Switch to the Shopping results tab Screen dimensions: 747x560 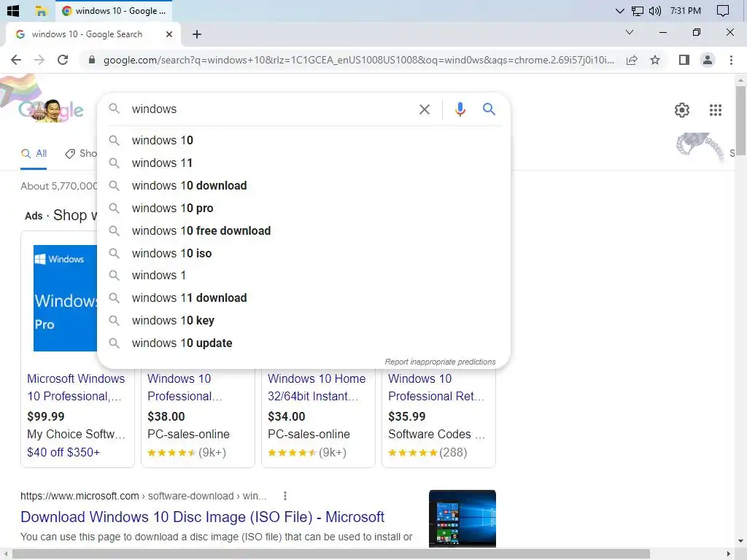pyautogui.click(x=81, y=153)
